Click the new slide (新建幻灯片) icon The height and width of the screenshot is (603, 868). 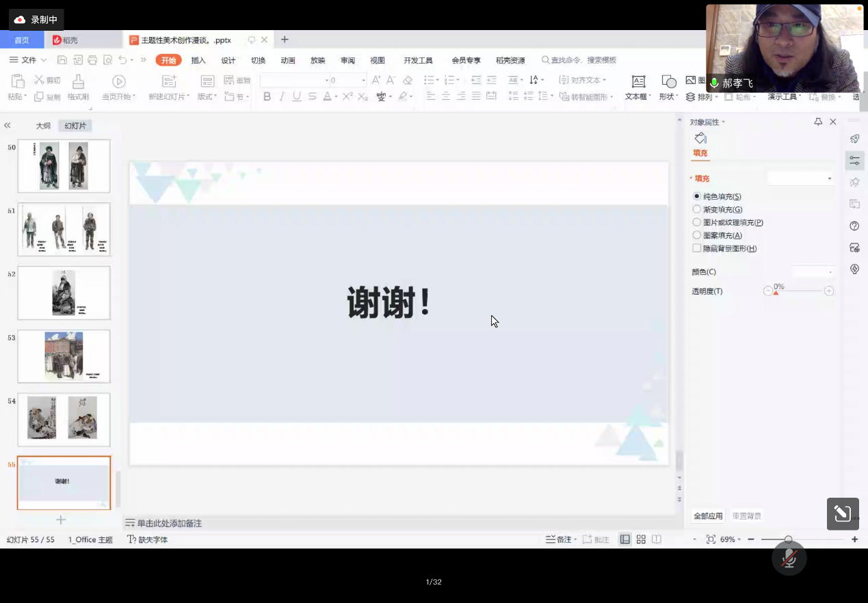(168, 82)
